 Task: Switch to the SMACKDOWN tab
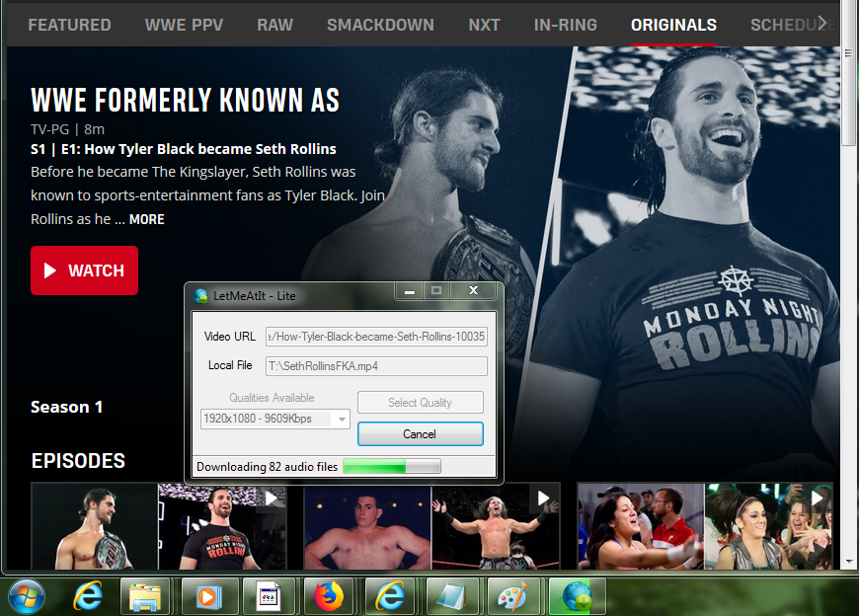[x=380, y=25]
